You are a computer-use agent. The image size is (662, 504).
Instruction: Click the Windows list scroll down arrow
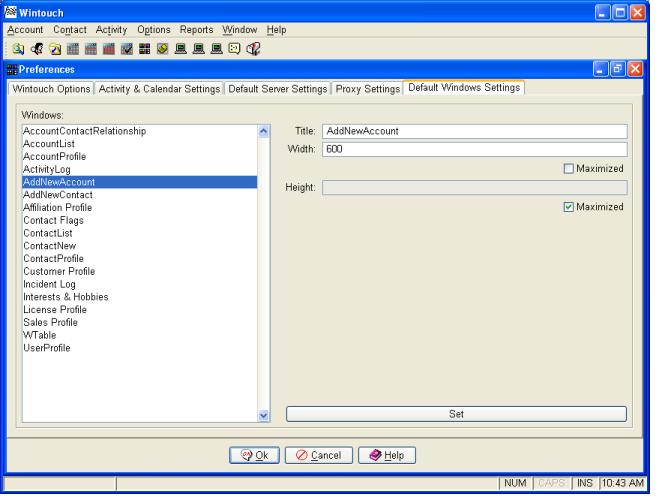263,415
